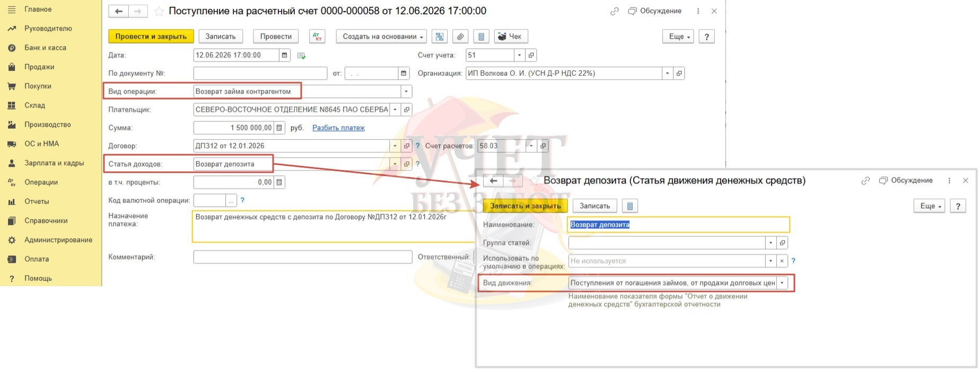
Task: Expand Вид операции dropdown
Action: pyautogui.click(x=406, y=91)
